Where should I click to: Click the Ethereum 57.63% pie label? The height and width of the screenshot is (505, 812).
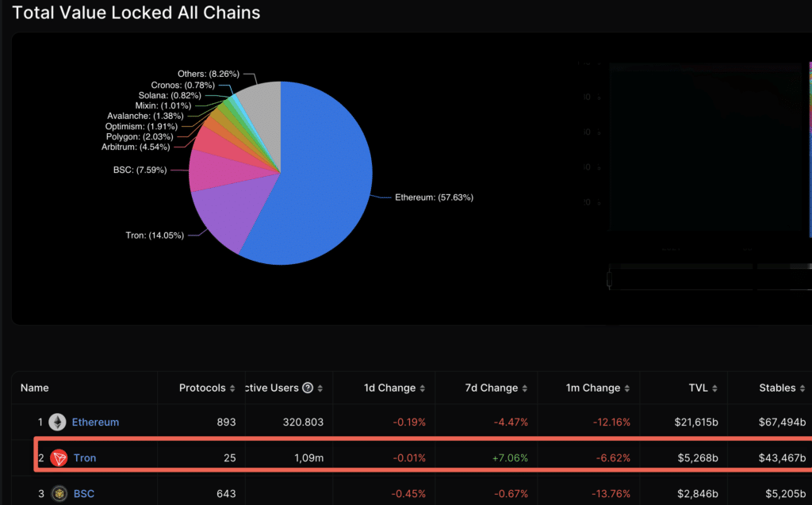pos(434,197)
